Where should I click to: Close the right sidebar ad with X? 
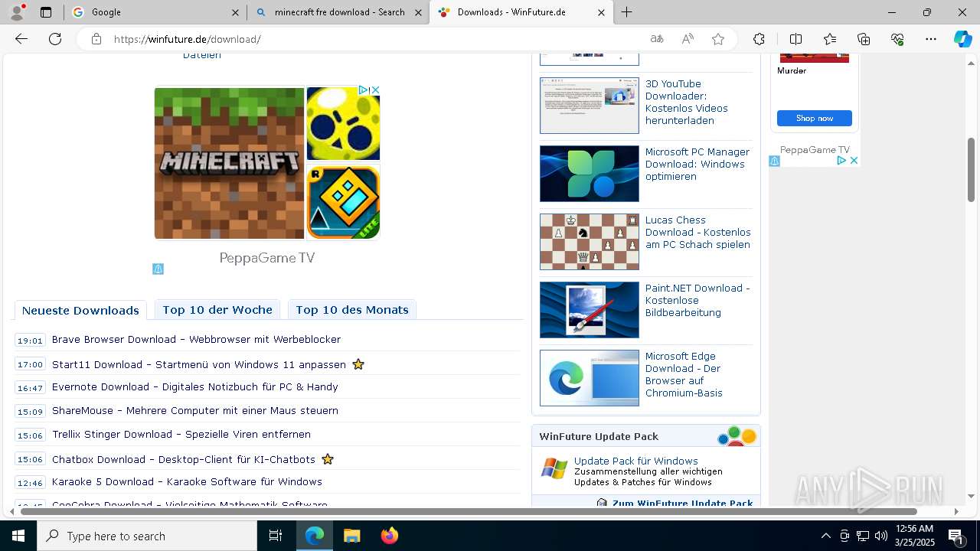[854, 161]
